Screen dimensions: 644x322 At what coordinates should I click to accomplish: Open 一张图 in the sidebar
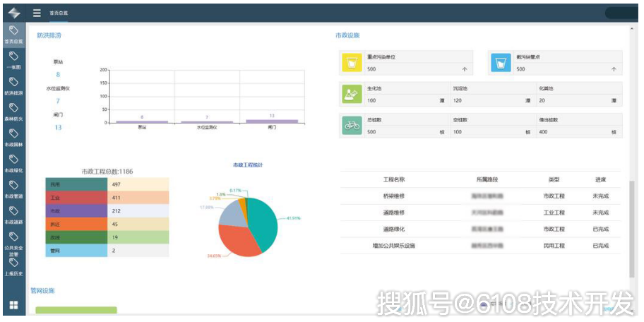(x=14, y=61)
